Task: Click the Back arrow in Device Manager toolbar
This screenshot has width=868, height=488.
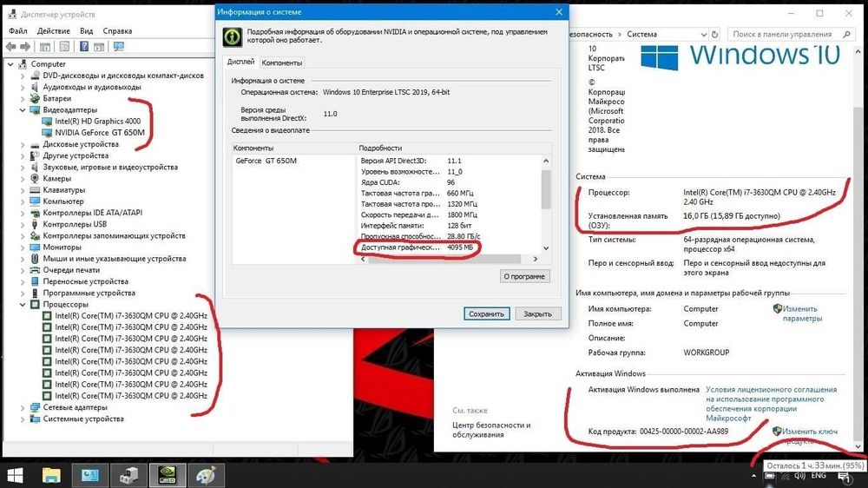Action: pos(10,47)
